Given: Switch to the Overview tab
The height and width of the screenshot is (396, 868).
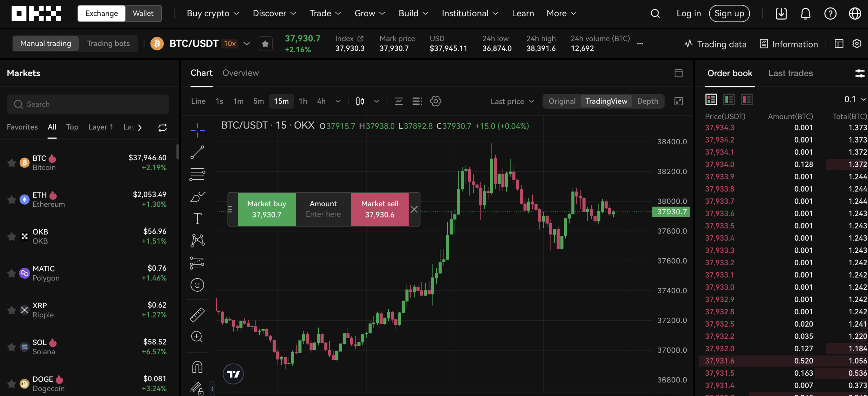Looking at the screenshot, I should coord(240,73).
